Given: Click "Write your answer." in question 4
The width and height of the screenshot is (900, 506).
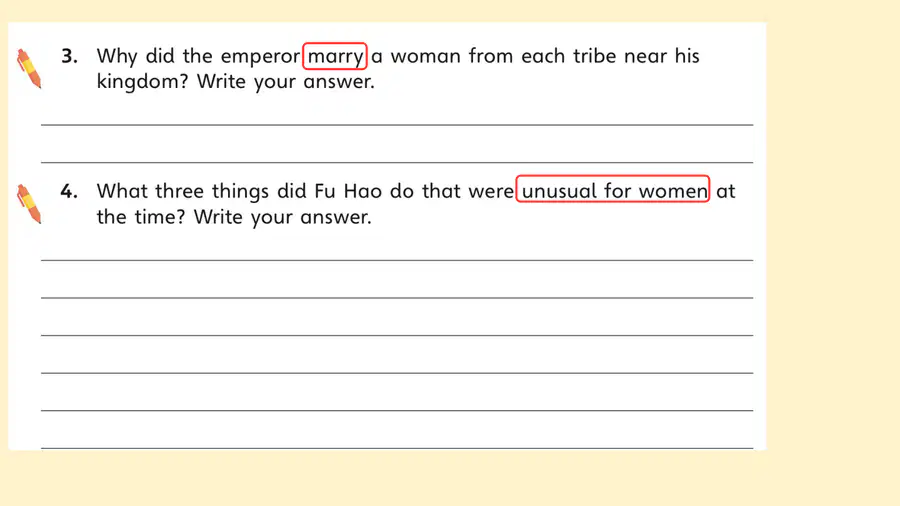Looking at the screenshot, I should pos(282,218).
